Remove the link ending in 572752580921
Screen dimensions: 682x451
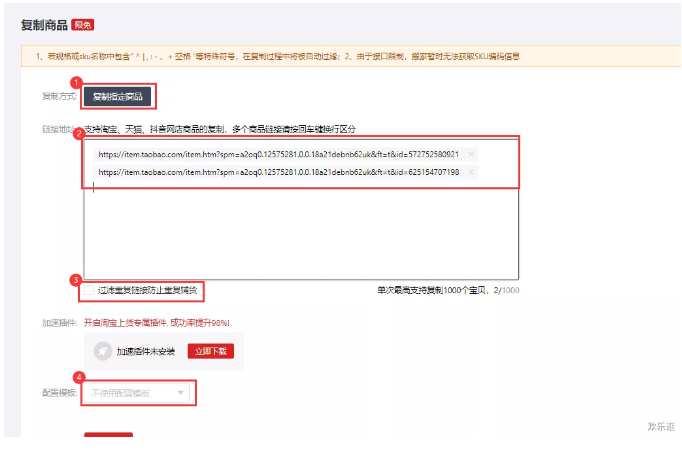471,154
